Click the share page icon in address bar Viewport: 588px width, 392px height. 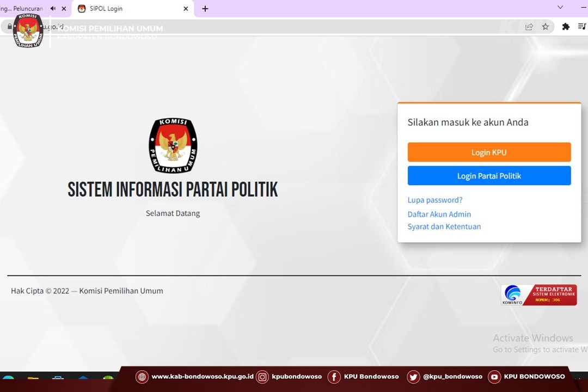(529, 27)
